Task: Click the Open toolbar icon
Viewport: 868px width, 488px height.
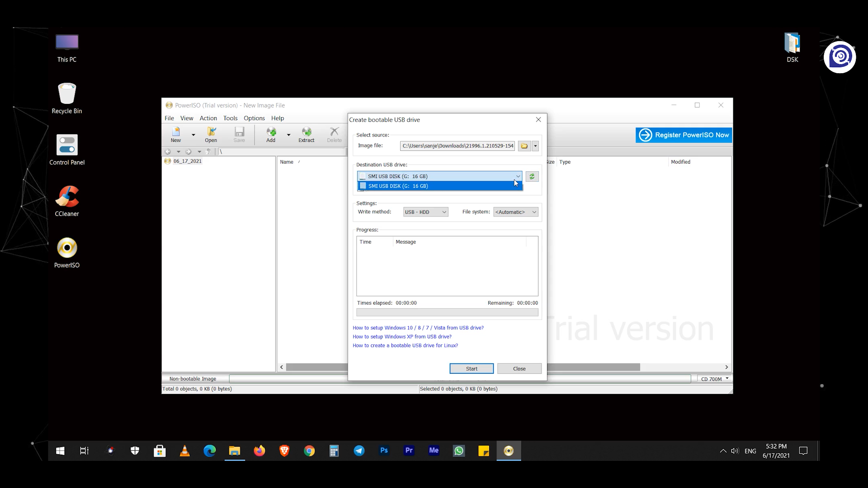Action: click(x=211, y=135)
